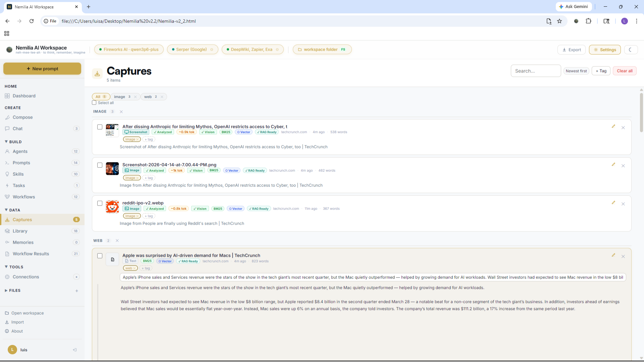Image resolution: width=644 pixels, height=362 pixels.
Task: Click the reddit-ipo-v2.webp thumbnail
Action: (112, 207)
